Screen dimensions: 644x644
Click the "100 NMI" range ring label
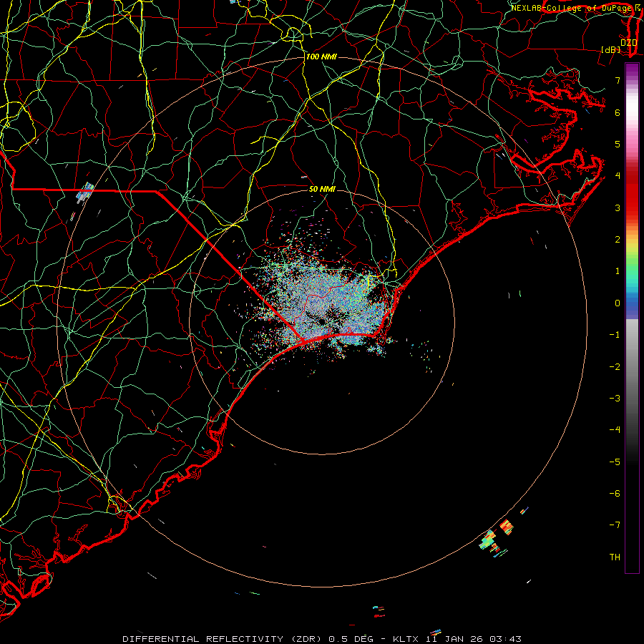tap(321, 57)
